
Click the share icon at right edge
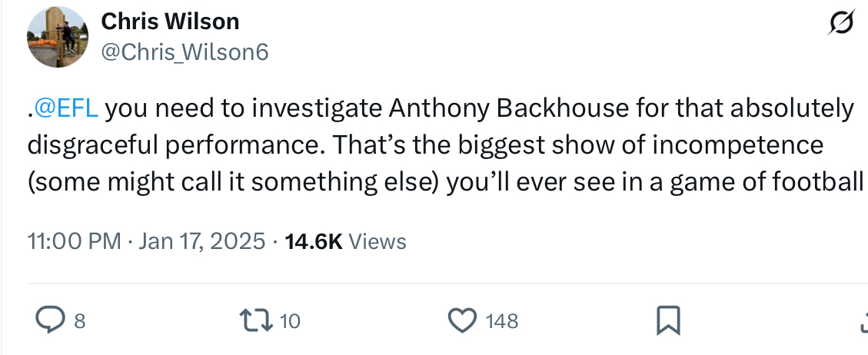pyautogui.click(x=863, y=320)
